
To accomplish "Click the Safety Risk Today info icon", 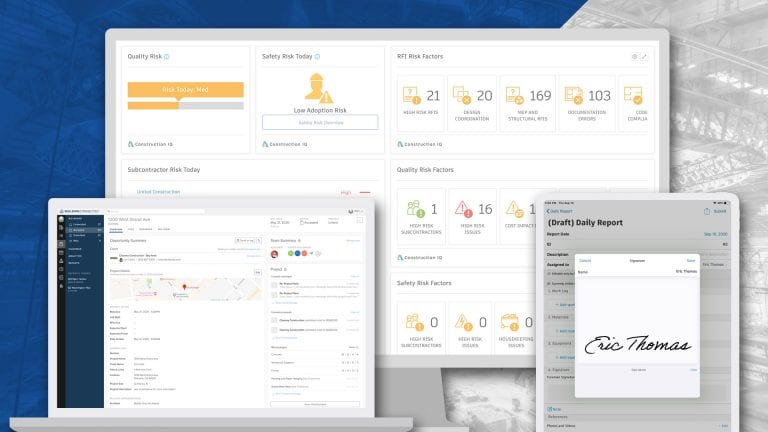I will (317, 56).
